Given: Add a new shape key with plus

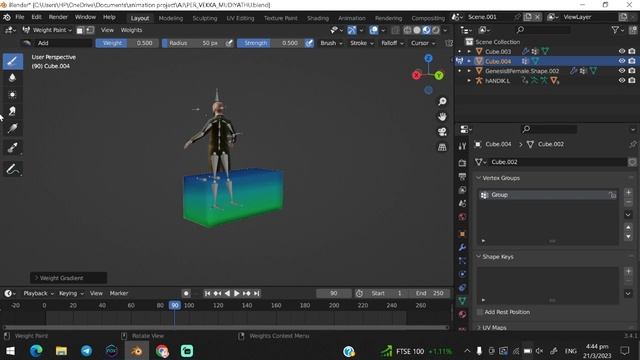Looking at the screenshot, I should click(x=628, y=271).
